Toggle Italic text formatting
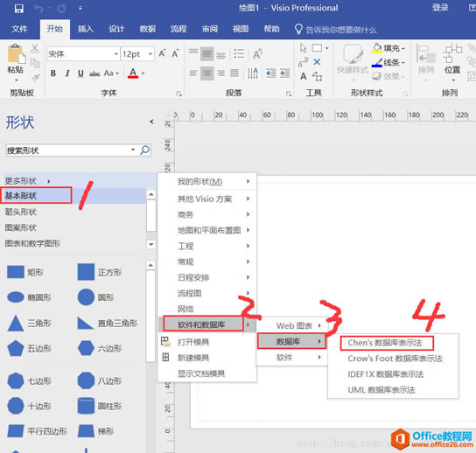The image size is (476, 453). coord(67,73)
